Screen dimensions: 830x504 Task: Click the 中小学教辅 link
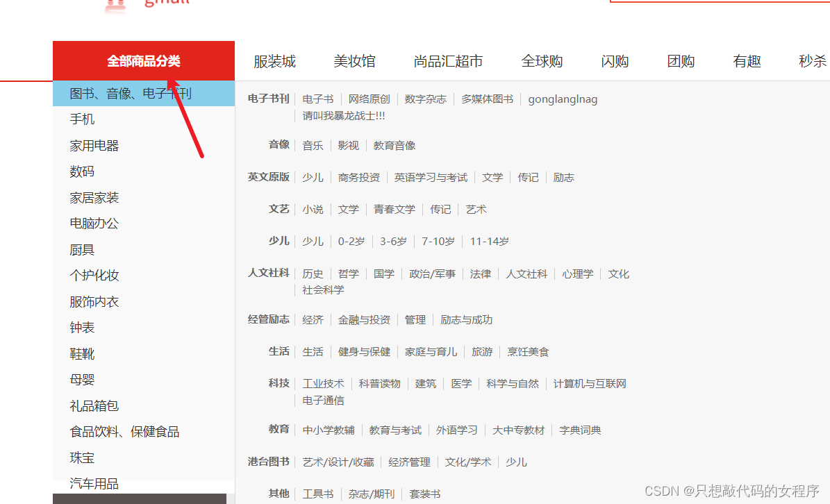point(329,430)
